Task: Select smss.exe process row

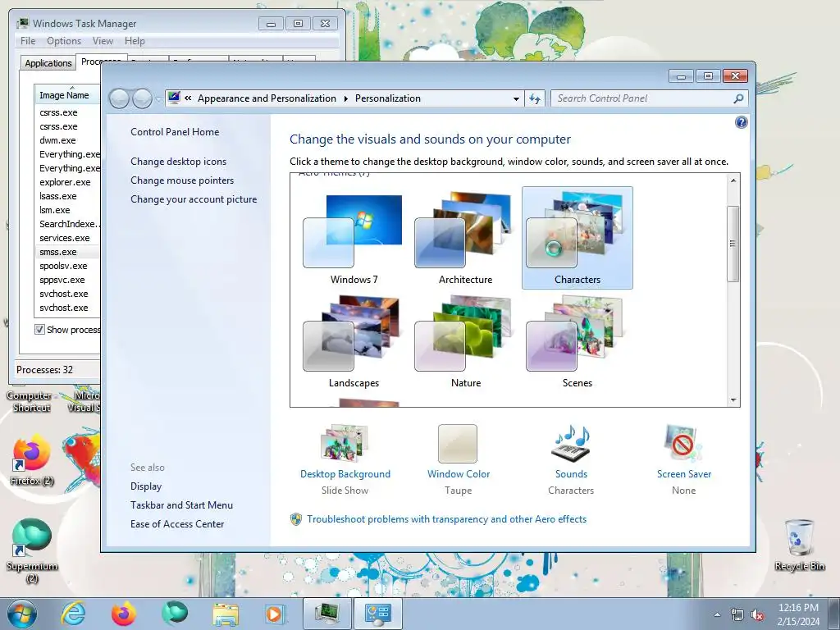Action: pos(68,252)
